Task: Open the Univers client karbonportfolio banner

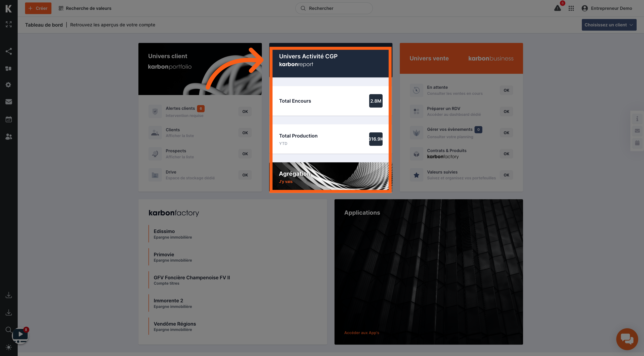Action: 200,69
